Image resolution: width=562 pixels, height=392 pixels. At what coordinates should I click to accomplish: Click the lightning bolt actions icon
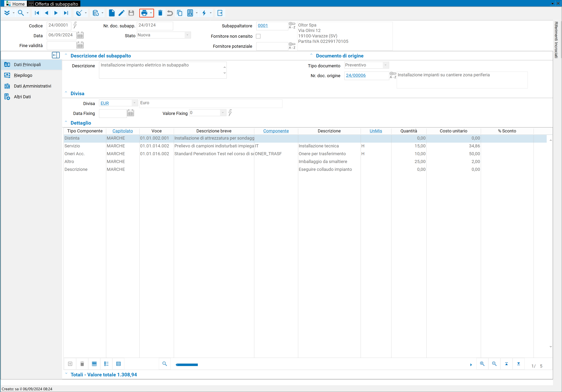pyautogui.click(x=204, y=13)
